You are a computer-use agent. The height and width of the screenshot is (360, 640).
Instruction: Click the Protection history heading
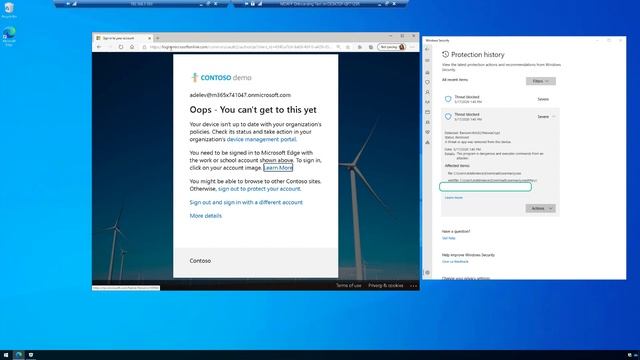point(478,55)
